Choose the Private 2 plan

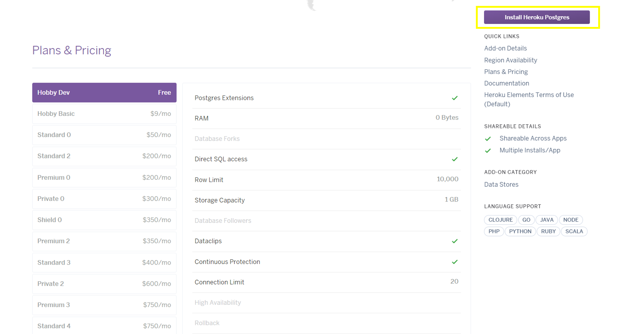click(x=104, y=284)
